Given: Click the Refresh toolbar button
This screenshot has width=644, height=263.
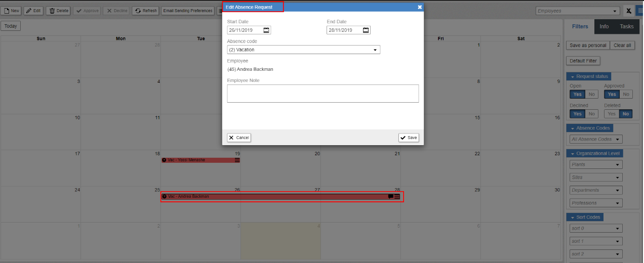Looking at the screenshot, I should 146,11.
